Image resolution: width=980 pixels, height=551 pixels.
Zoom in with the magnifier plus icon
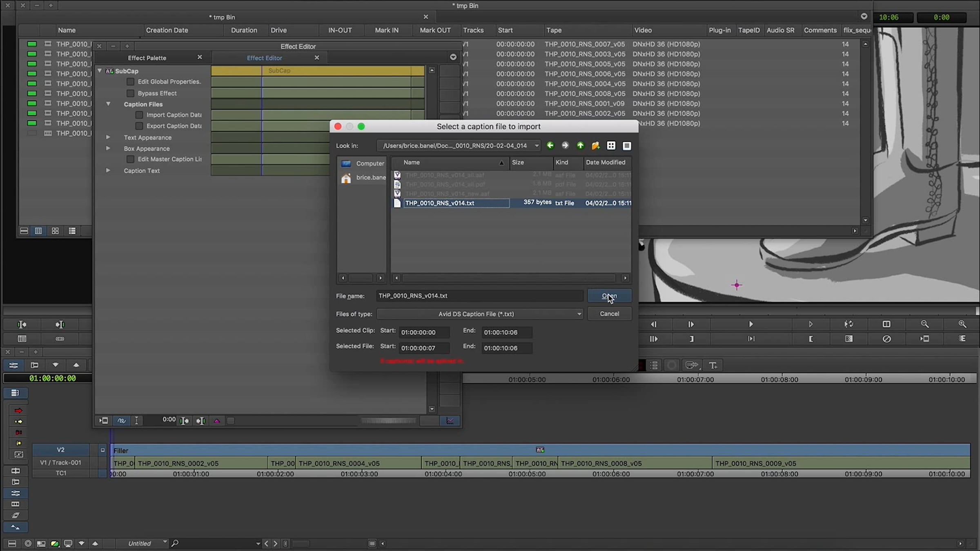pyautogui.click(x=962, y=324)
